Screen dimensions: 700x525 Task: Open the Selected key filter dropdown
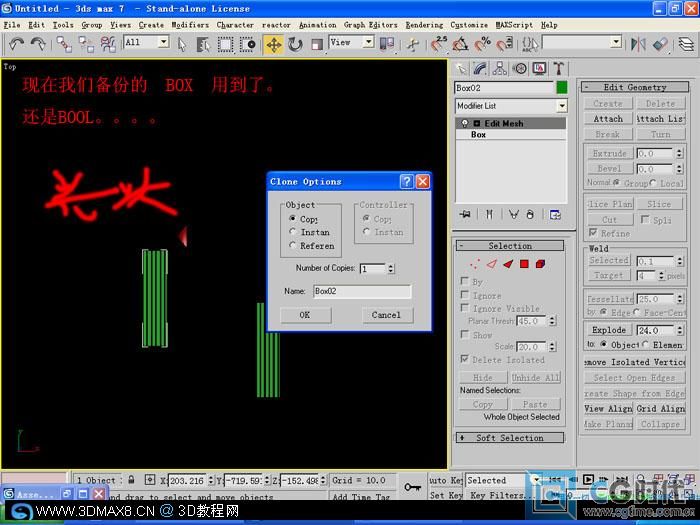pyautogui.click(x=535, y=480)
